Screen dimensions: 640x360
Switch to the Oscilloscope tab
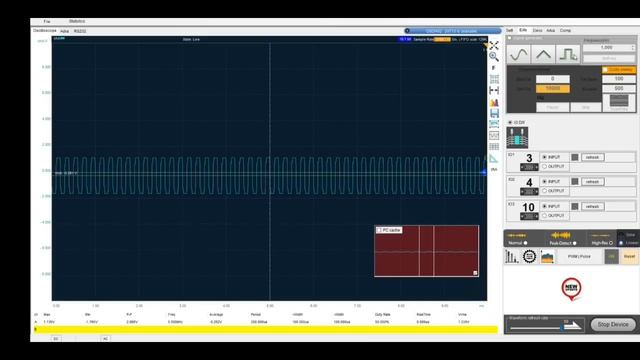tap(44, 31)
